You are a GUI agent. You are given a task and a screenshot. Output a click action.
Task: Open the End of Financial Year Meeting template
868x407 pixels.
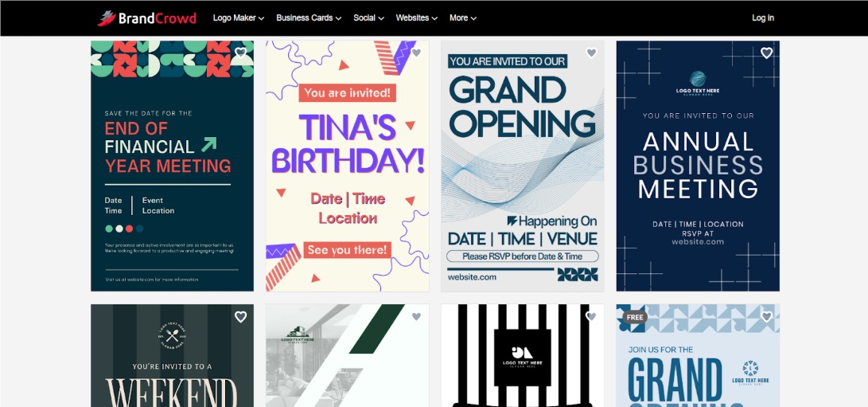(173, 175)
